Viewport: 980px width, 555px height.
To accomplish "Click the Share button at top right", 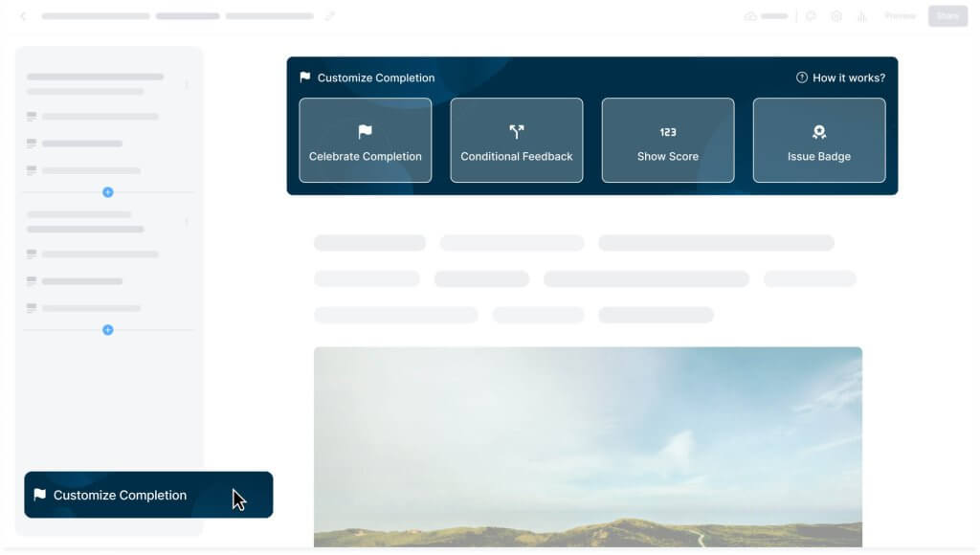I will coord(947,16).
